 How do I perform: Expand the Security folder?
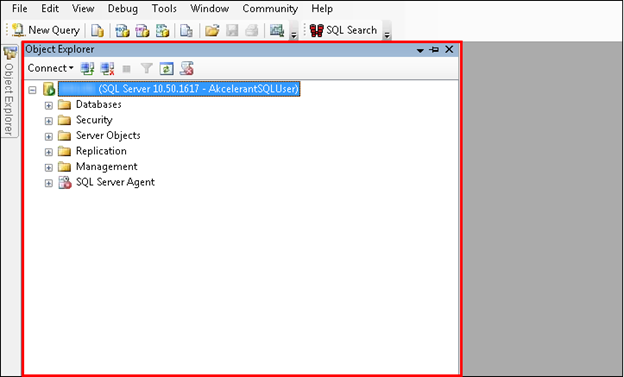tap(49, 121)
